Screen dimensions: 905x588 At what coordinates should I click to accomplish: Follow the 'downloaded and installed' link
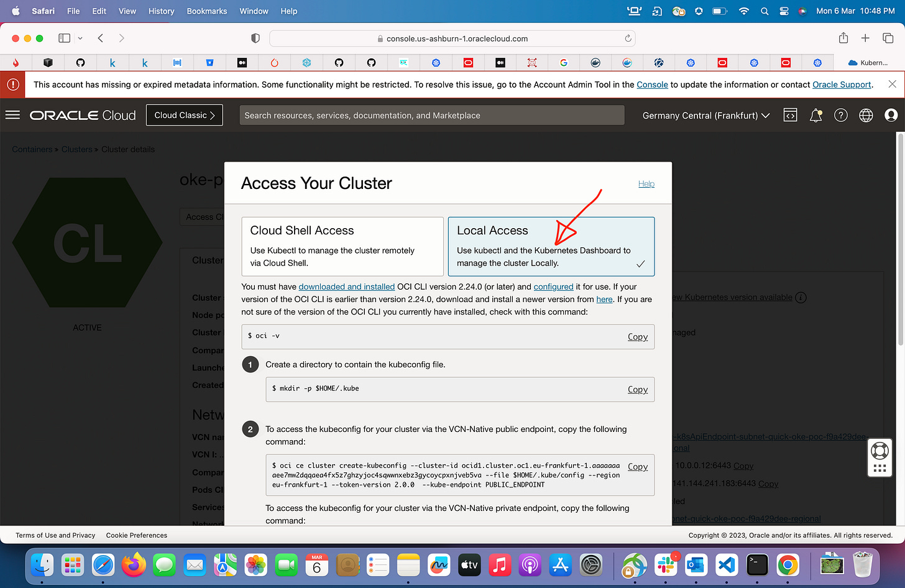click(347, 287)
